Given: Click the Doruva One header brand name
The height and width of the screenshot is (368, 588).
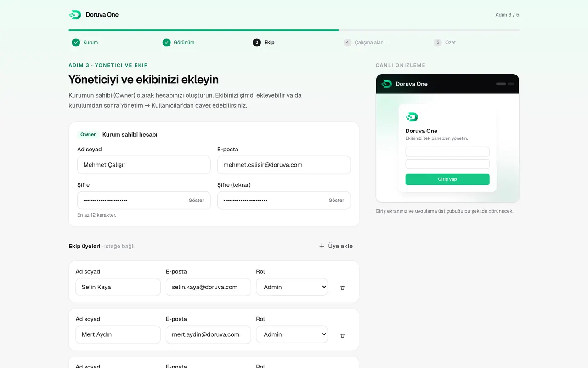Looking at the screenshot, I should pyautogui.click(x=102, y=15).
